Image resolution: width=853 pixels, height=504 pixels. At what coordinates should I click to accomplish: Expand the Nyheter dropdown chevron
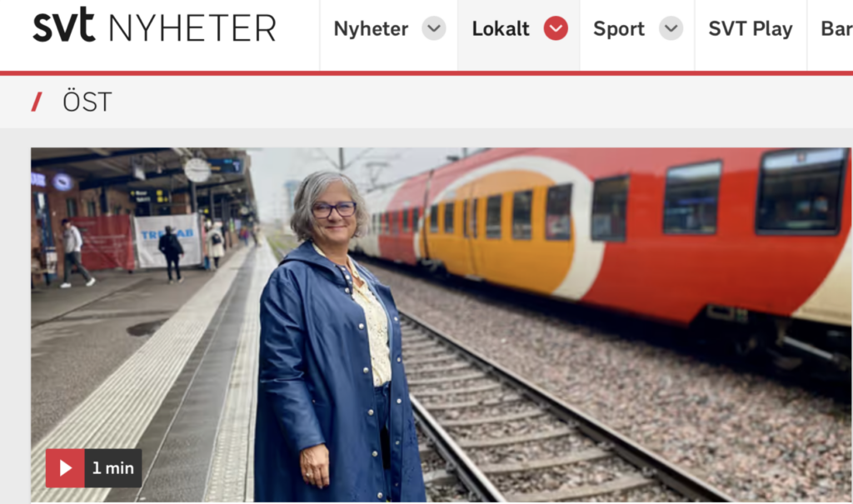pyautogui.click(x=433, y=28)
